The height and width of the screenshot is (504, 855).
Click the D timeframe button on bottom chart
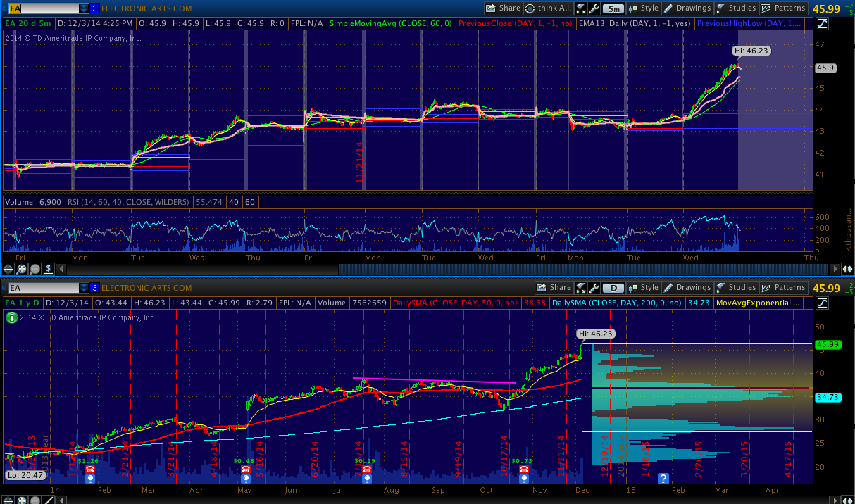[x=613, y=288]
